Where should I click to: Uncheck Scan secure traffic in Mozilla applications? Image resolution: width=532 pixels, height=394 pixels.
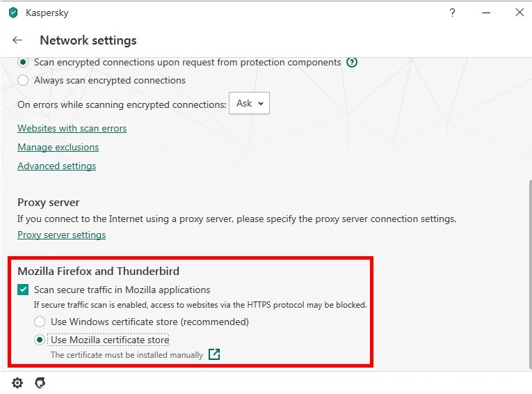pyautogui.click(x=23, y=290)
